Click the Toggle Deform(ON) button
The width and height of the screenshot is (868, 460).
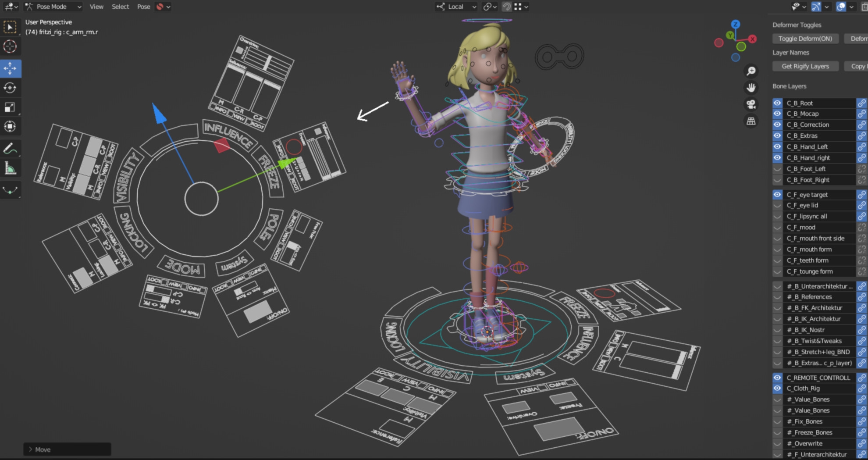click(x=805, y=39)
